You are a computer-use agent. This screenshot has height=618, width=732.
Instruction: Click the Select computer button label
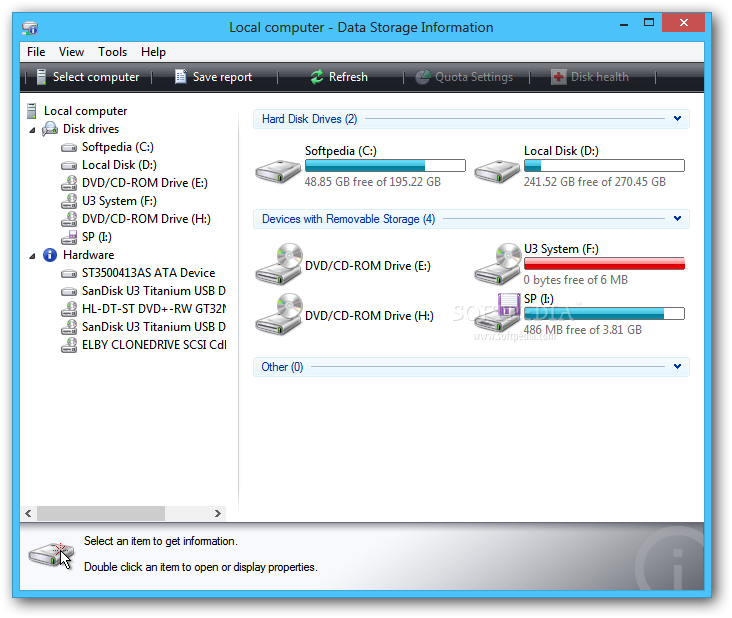pyautogui.click(x=96, y=77)
